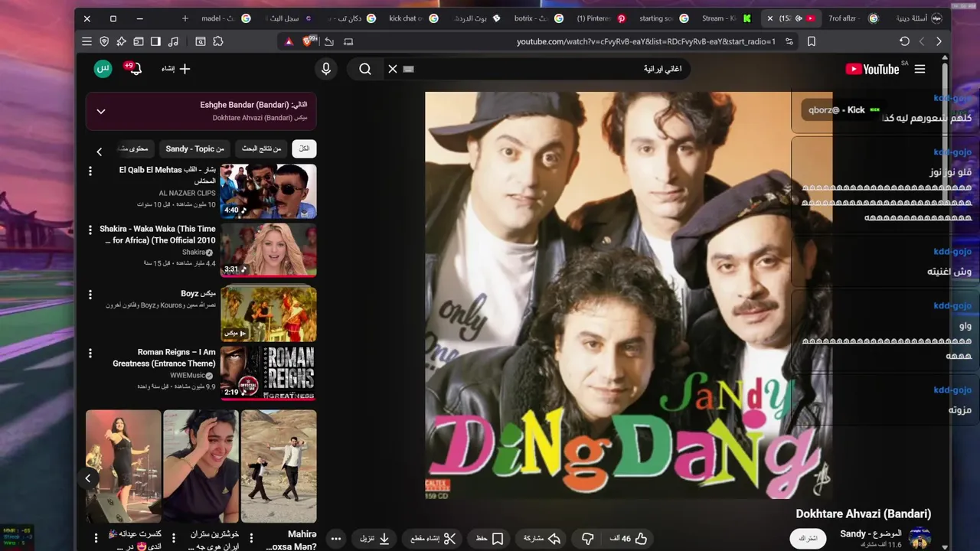The image size is (980, 551).
Task: Click the site settings tune icon in address bar
Action: (789, 41)
